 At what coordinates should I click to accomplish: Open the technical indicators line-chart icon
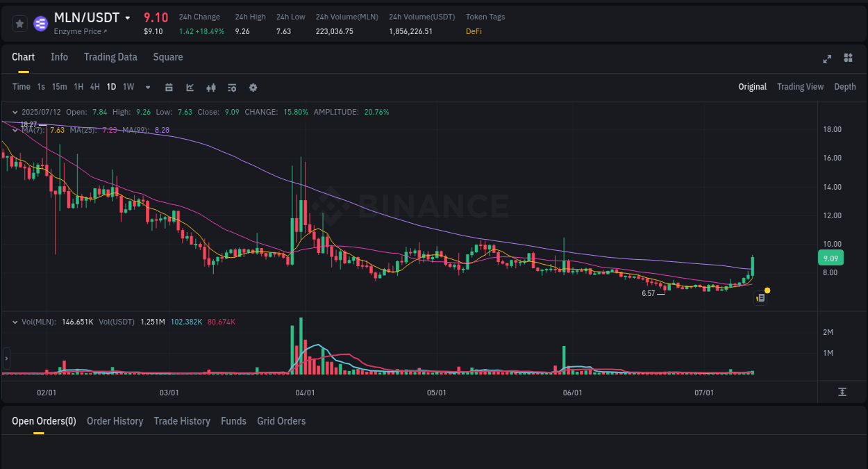190,88
